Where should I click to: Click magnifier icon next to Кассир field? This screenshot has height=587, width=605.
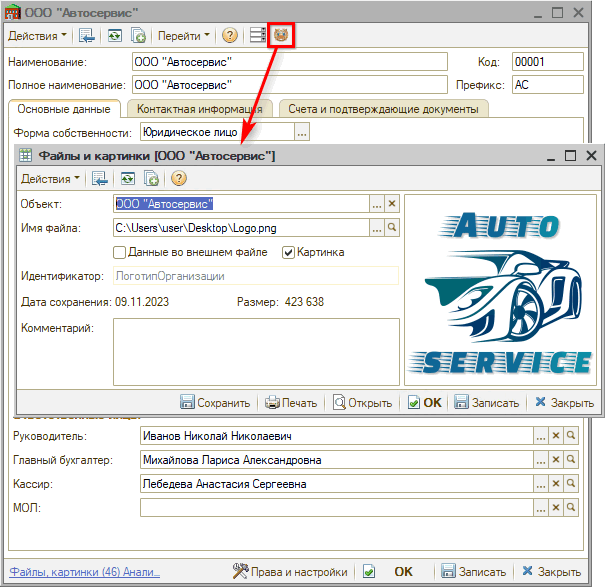[x=571, y=485]
